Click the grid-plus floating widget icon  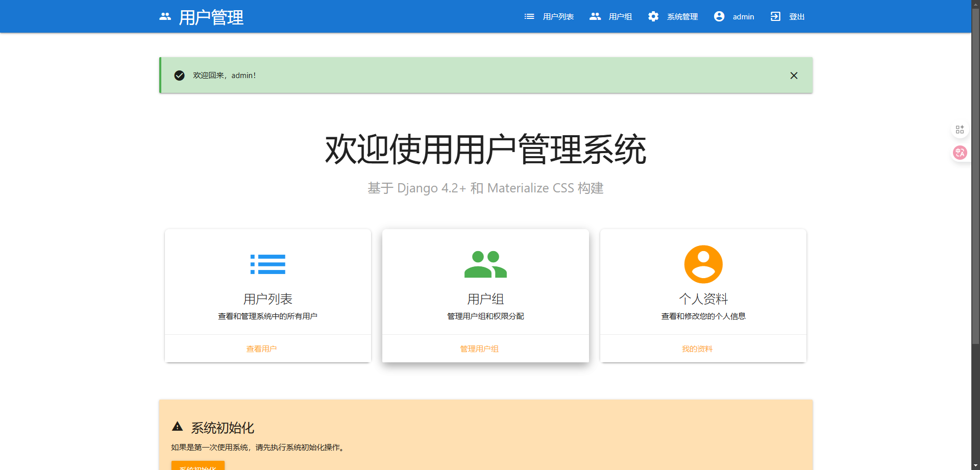coord(960,130)
